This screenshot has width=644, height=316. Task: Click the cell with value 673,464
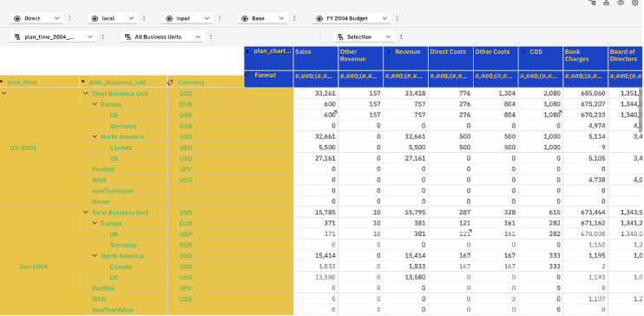(586, 213)
